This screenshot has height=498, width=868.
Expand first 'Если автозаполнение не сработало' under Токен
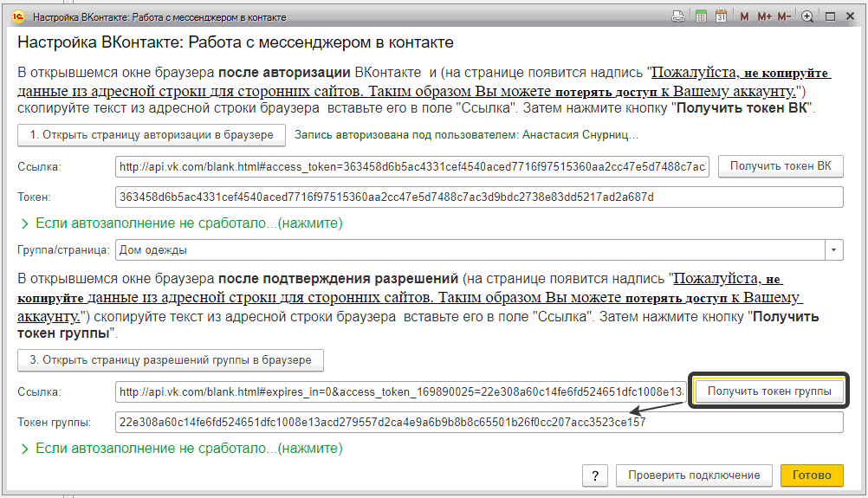(182, 223)
